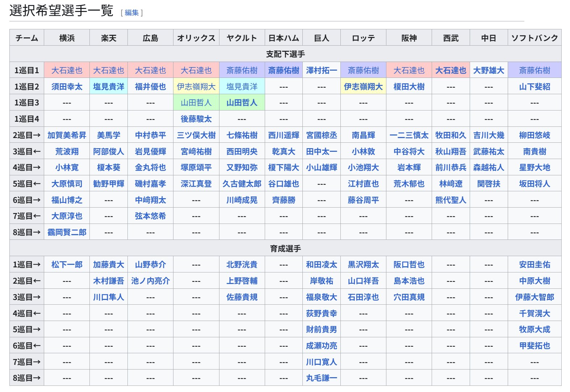
Task: Open the 大野雄大 link in 中日 column
Action: point(488,70)
